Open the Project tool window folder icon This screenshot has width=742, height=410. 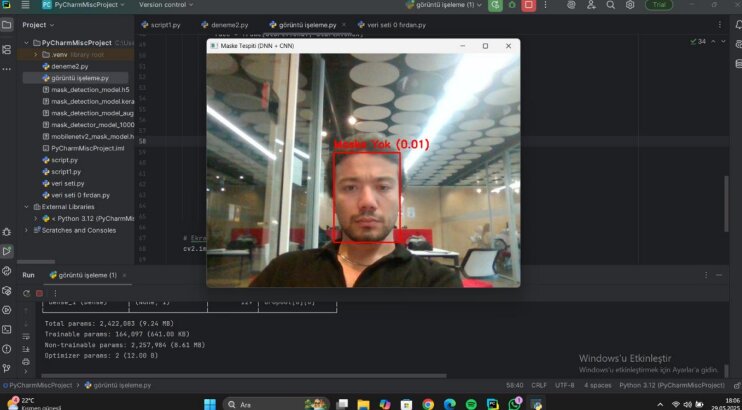[7, 25]
